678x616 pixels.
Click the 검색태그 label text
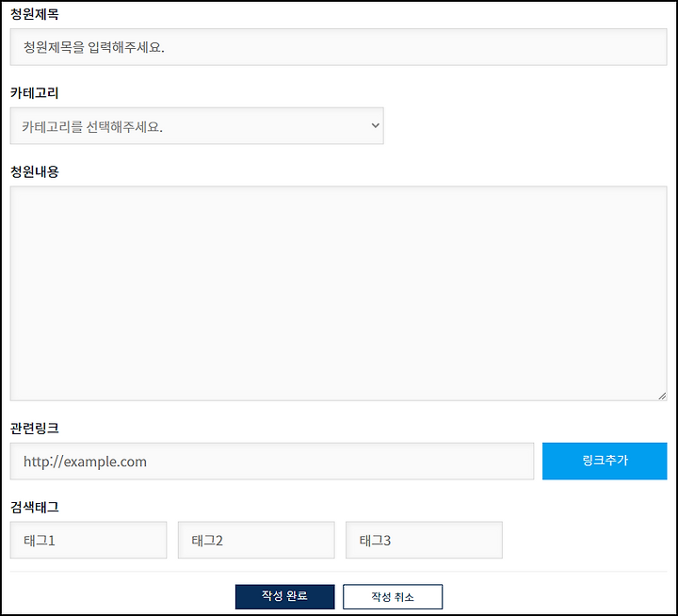click(35, 507)
